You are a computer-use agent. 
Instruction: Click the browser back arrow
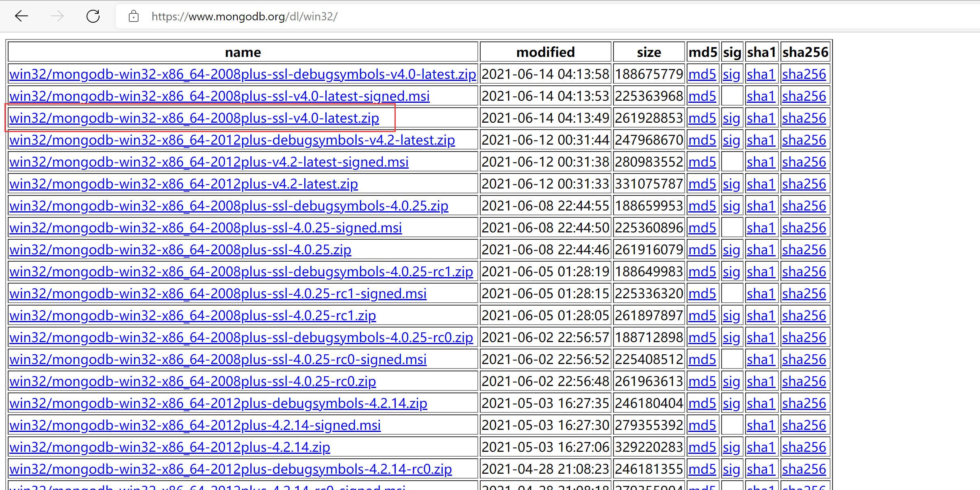click(21, 16)
